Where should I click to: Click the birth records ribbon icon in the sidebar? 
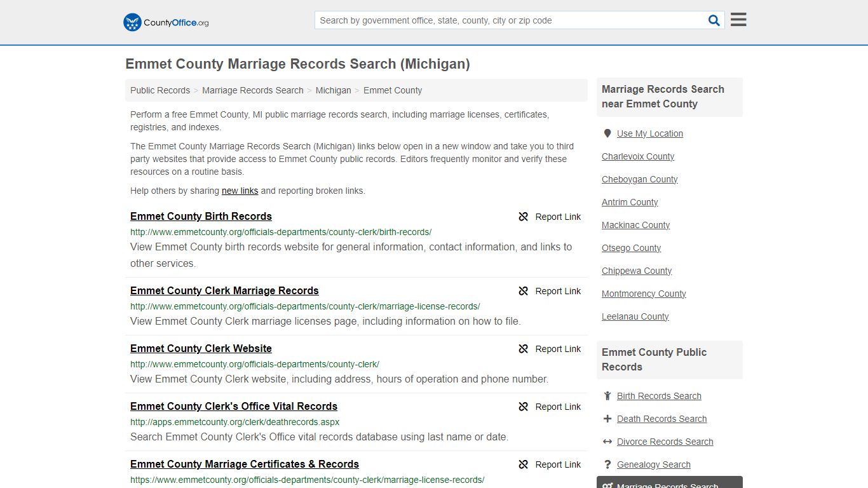pos(607,396)
